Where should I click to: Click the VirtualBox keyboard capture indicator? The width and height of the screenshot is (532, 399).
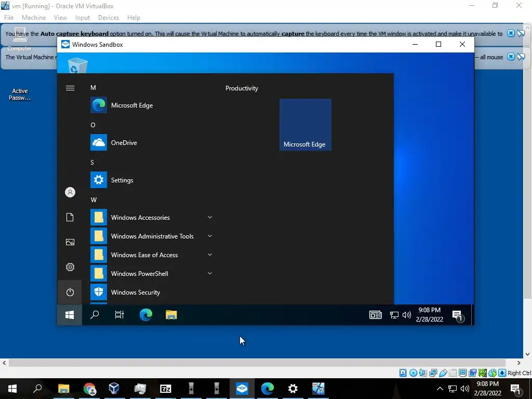point(502,373)
